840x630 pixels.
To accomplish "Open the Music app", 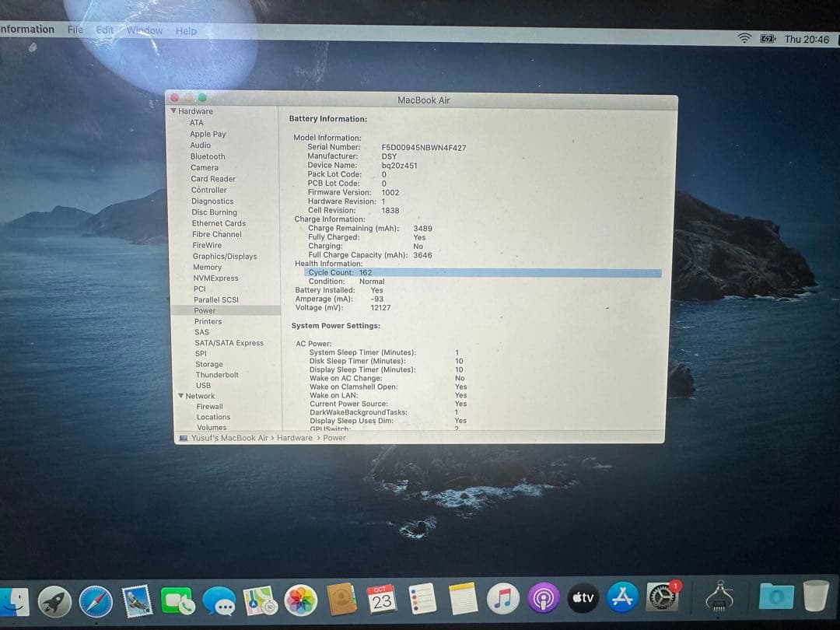I will [x=501, y=599].
